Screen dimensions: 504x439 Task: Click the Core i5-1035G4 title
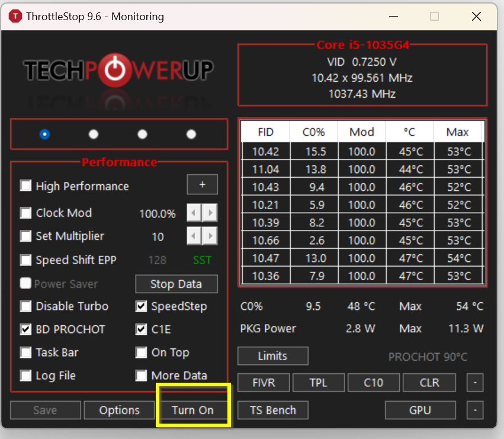(x=363, y=45)
